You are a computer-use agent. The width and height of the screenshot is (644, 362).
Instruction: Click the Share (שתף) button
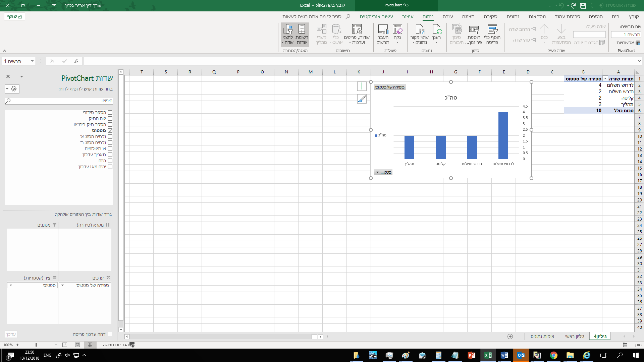pos(15,16)
